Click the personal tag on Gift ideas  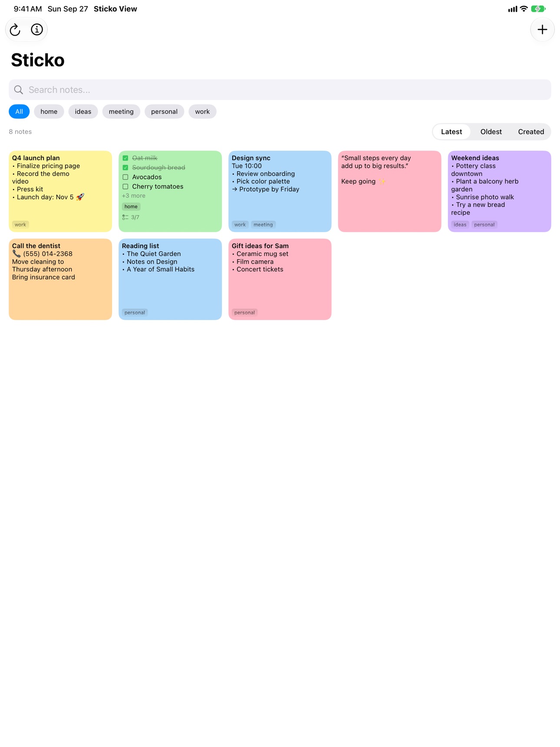coord(245,313)
